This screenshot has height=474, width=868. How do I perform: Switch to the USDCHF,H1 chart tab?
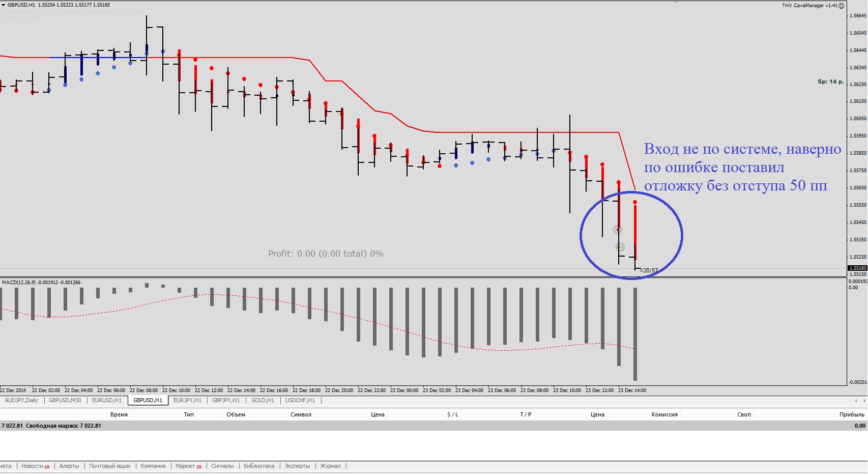click(x=300, y=400)
